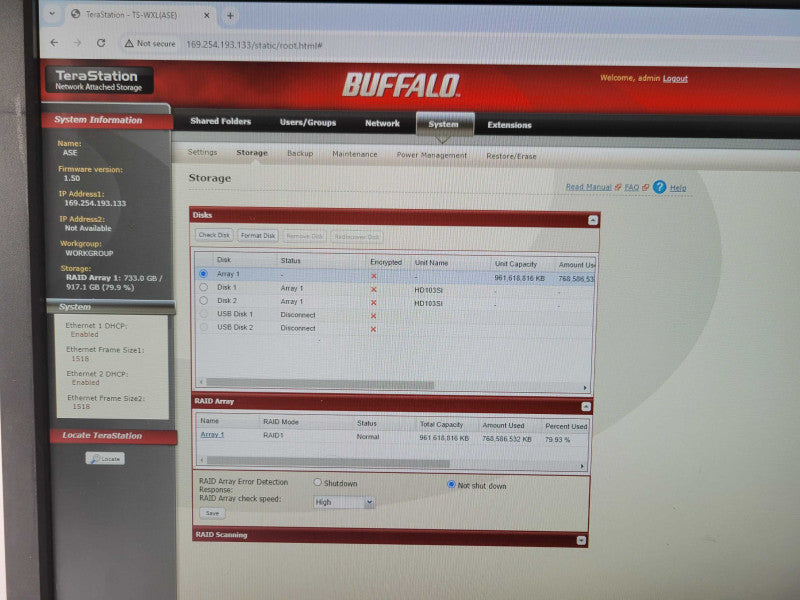Click the Save button for RAID settings
The height and width of the screenshot is (600, 800).
tap(212, 513)
